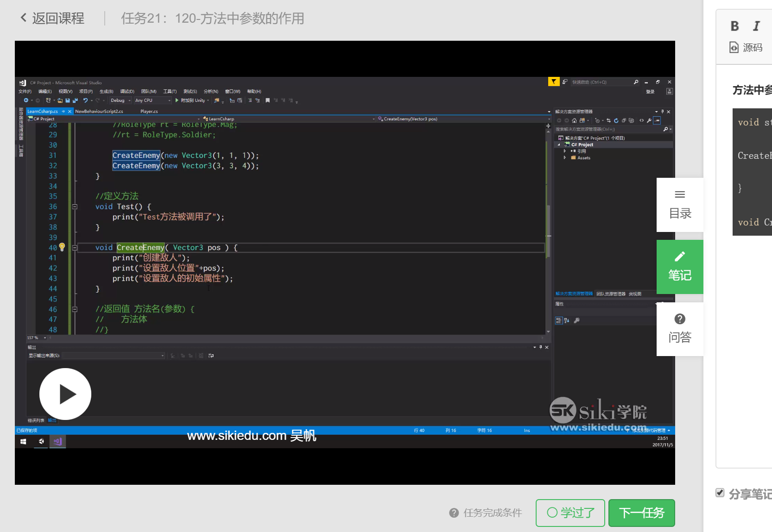
Task: Toggle italic formatting in the notes editor
Action: pos(757,26)
